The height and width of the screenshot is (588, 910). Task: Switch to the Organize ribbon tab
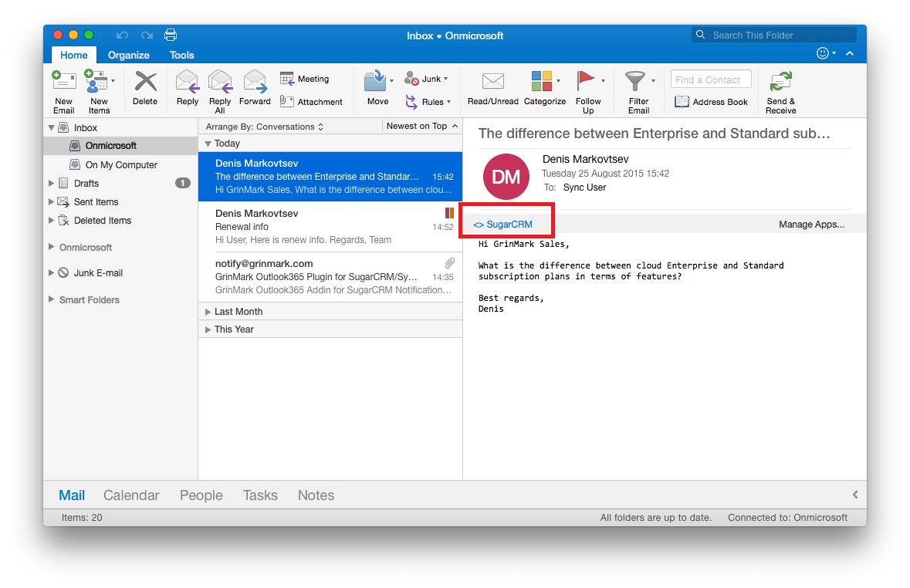tap(129, 55)
